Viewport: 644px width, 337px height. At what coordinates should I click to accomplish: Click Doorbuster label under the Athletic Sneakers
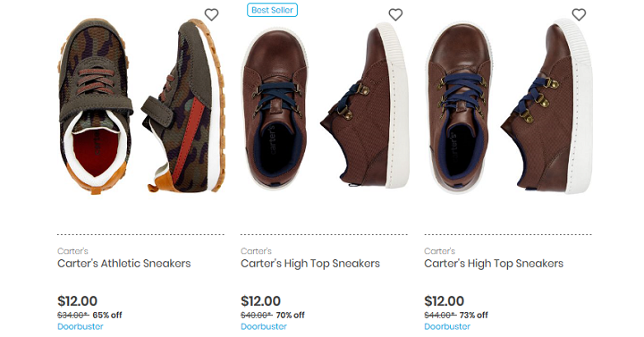tap(80, 326)
